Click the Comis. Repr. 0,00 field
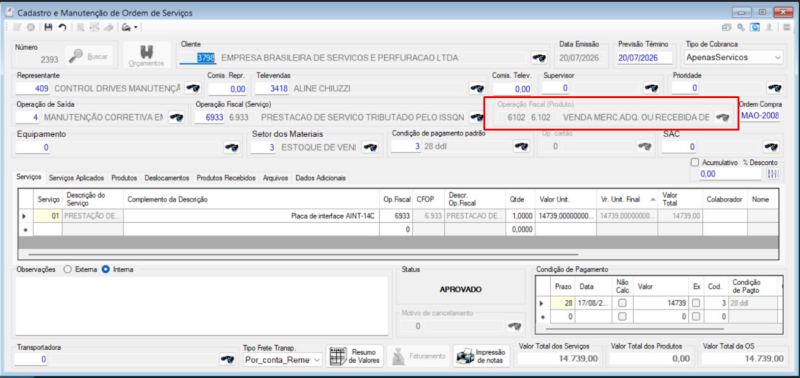 click(227, 89)
